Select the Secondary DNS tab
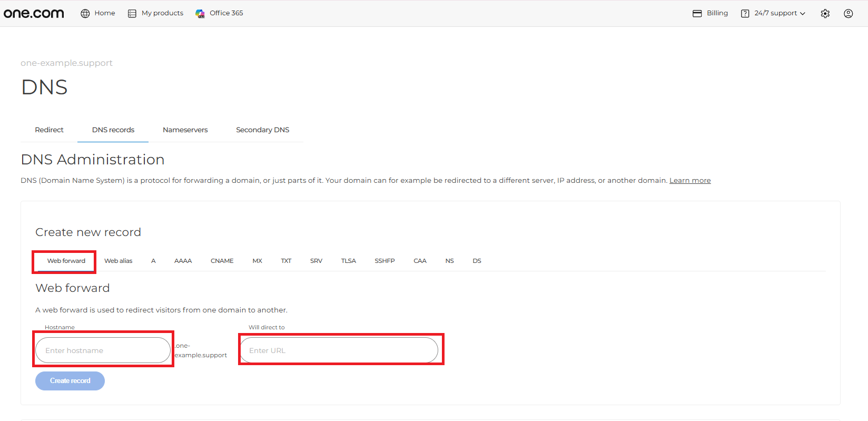 tap(263, 130)
